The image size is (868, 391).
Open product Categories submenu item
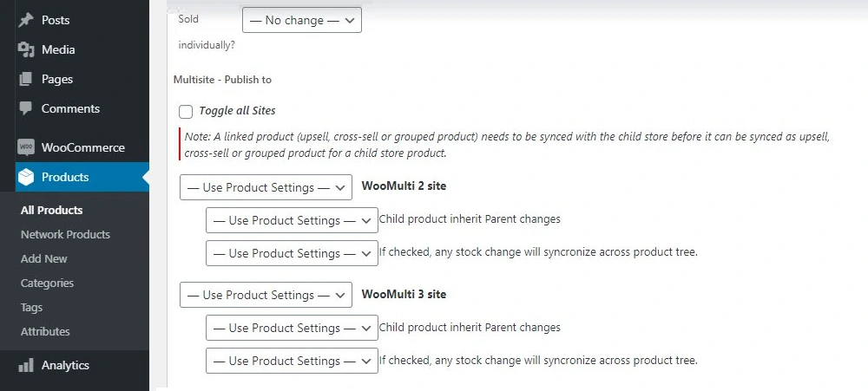tap(47, 283)
